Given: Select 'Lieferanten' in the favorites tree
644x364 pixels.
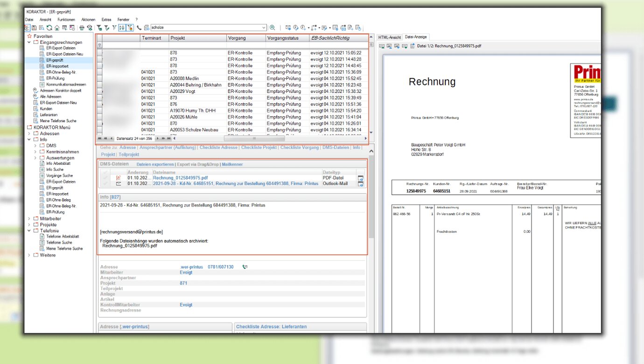Looking at the screenshot, I should 49,115.
